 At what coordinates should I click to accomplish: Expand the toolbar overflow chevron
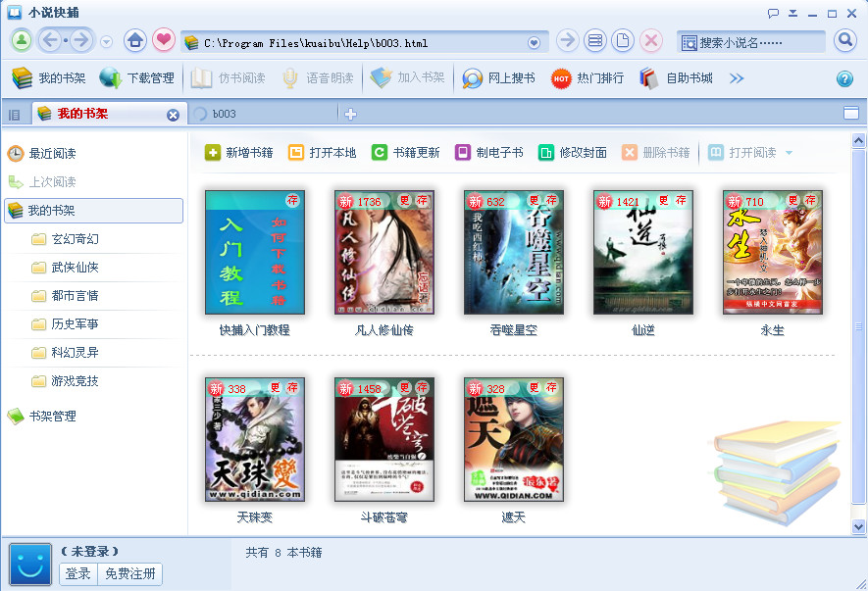[737, 78]
